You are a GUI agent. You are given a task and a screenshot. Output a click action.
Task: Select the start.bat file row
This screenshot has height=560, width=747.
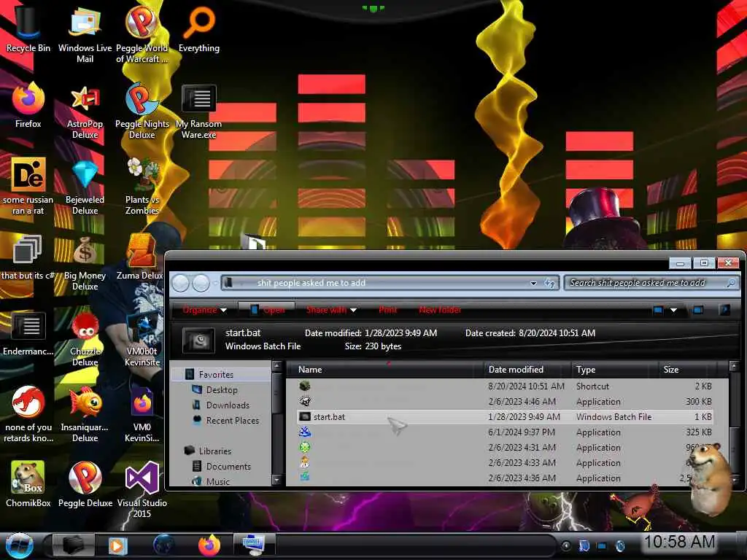point(505,416)
